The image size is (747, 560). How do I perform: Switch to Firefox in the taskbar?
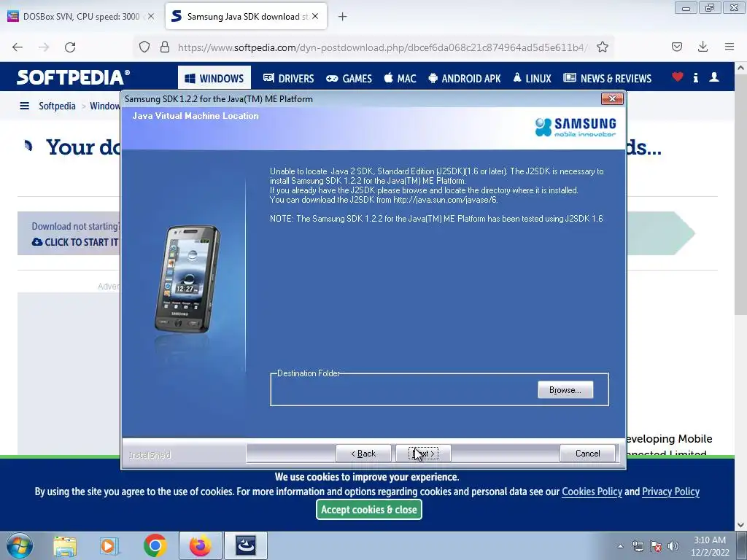201,545
